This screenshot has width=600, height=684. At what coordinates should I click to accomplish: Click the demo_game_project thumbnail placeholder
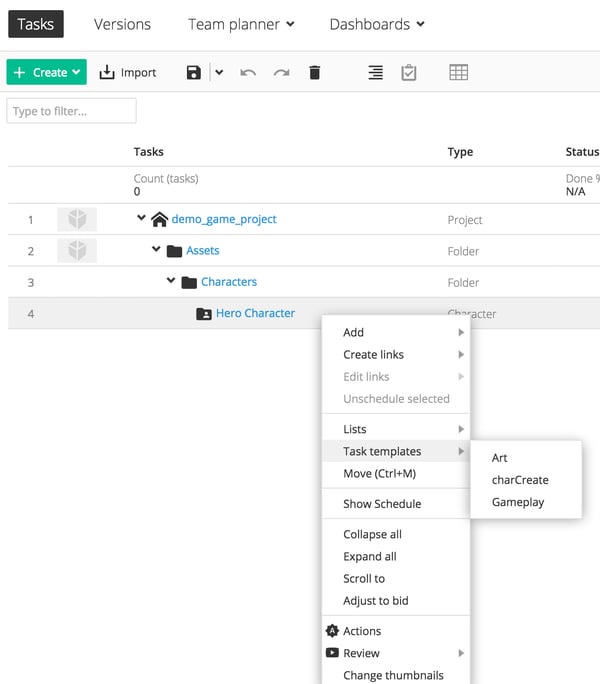(77, 220)
